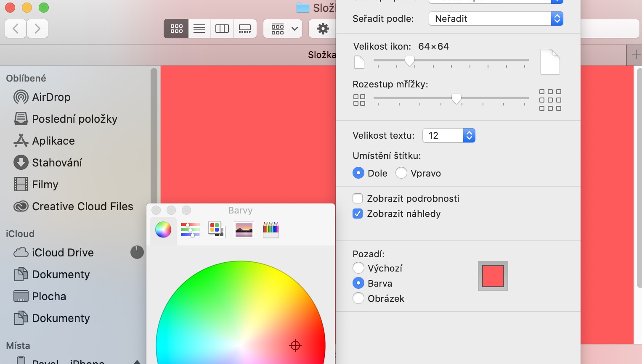Screen dimensions: 642x364
Task: Click the tight grid spacing icon
Action: (x=359, y=100)
